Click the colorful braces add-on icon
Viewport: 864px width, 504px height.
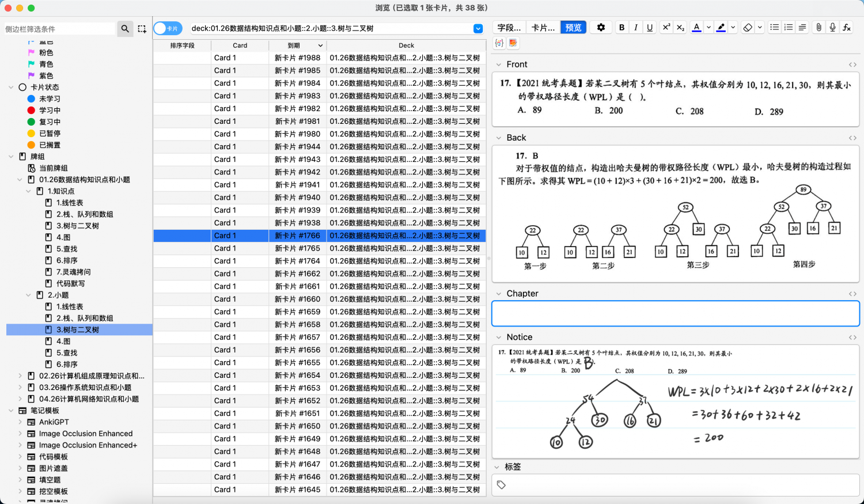499,43
